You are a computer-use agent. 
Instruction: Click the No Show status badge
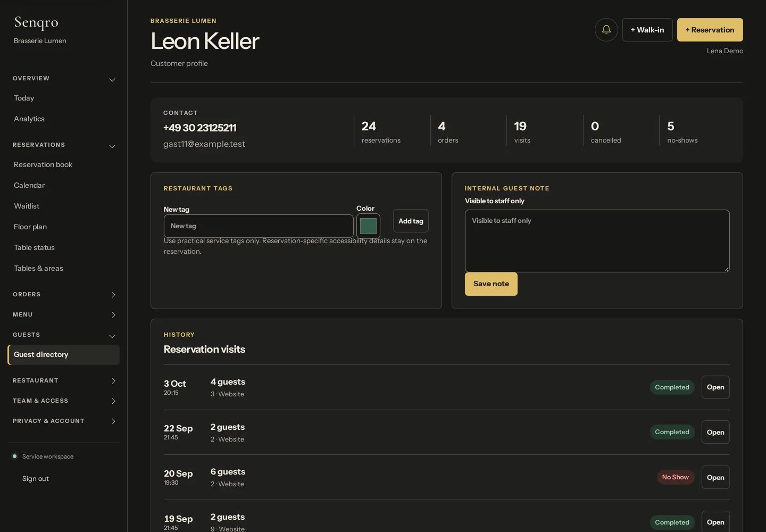pyautogui.click(x=676, y=477)
